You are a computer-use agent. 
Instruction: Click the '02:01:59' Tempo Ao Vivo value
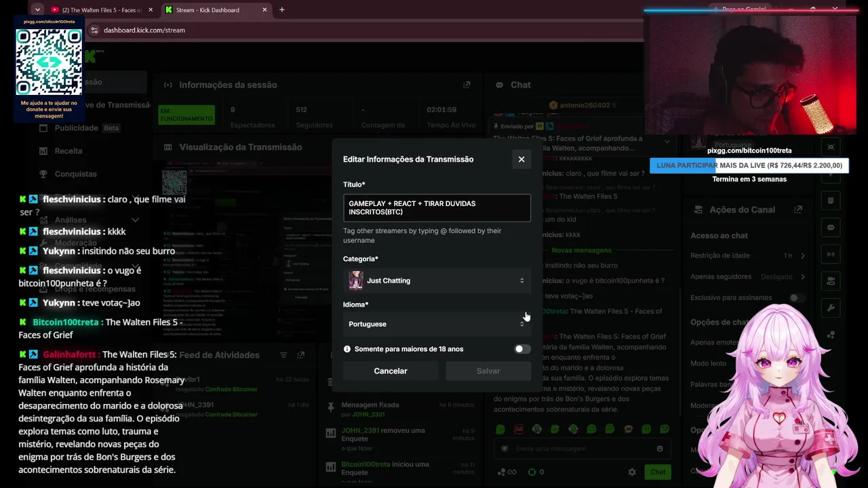441,110
